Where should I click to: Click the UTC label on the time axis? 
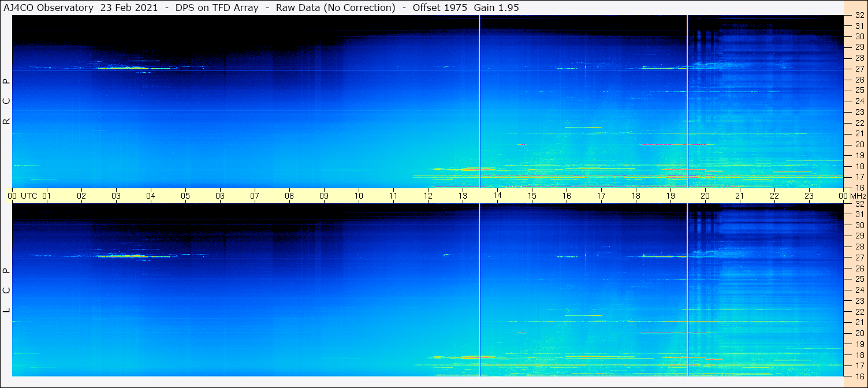(29, 196)
